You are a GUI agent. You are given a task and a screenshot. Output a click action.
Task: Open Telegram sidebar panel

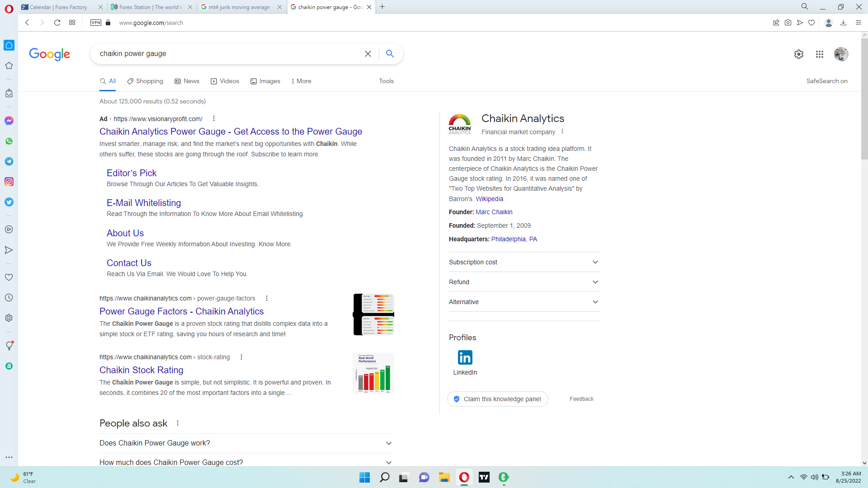coord(9,161)
